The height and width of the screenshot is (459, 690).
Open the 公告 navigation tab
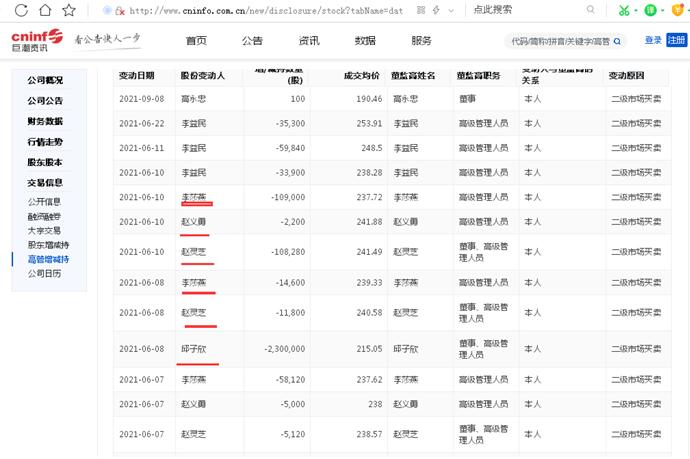pyautogui.click(x=252, y=40)
